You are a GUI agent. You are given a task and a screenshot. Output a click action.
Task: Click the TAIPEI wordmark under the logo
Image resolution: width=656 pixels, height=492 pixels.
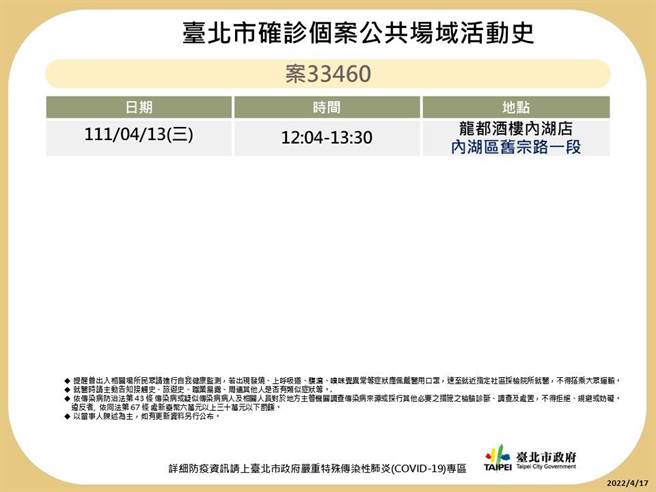pos(498,467)
